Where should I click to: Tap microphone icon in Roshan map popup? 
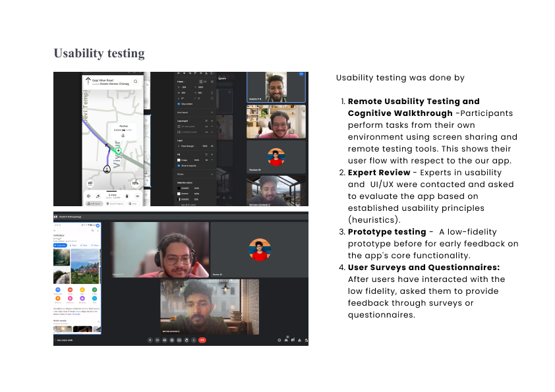pos(123,136)
